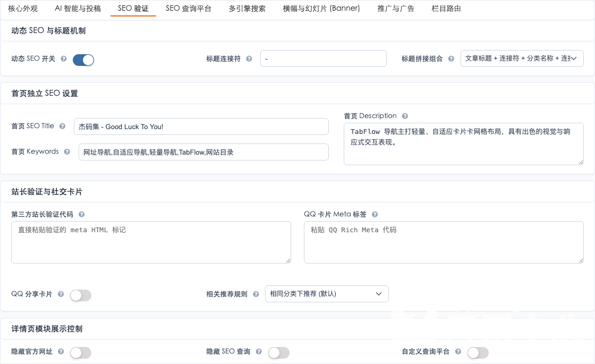Enable the QQ 分享卡片 switch
This screenshot has height=364, width=595.
(x=80, y=295)
